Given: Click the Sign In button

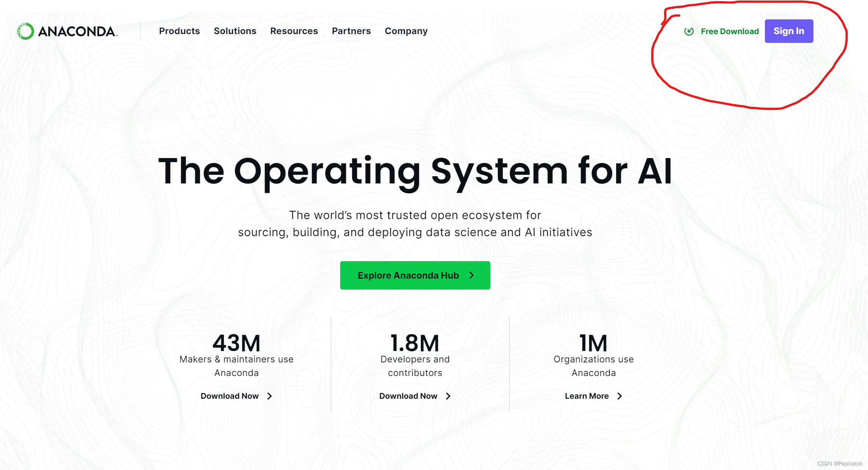Looking at the screenshot, I should coord(789,31).
